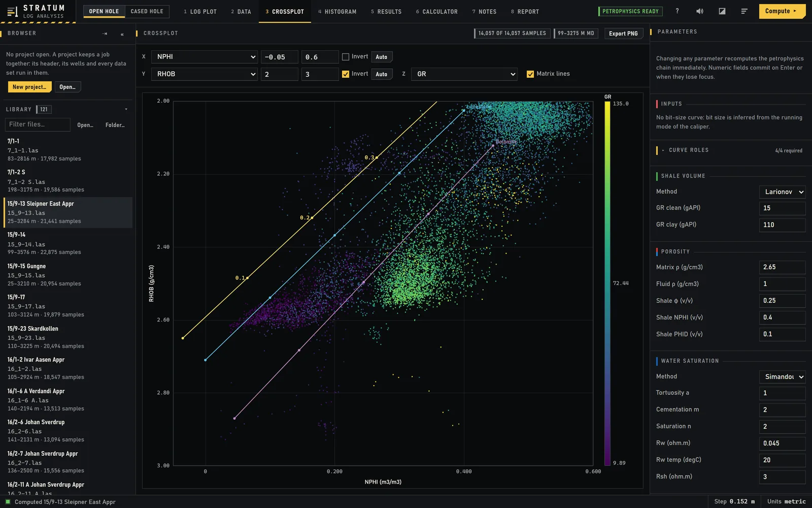This screenshot has height=508, width=812.
Task: Open the Simandoux saturation method dropdown
Action: [782, 377]
